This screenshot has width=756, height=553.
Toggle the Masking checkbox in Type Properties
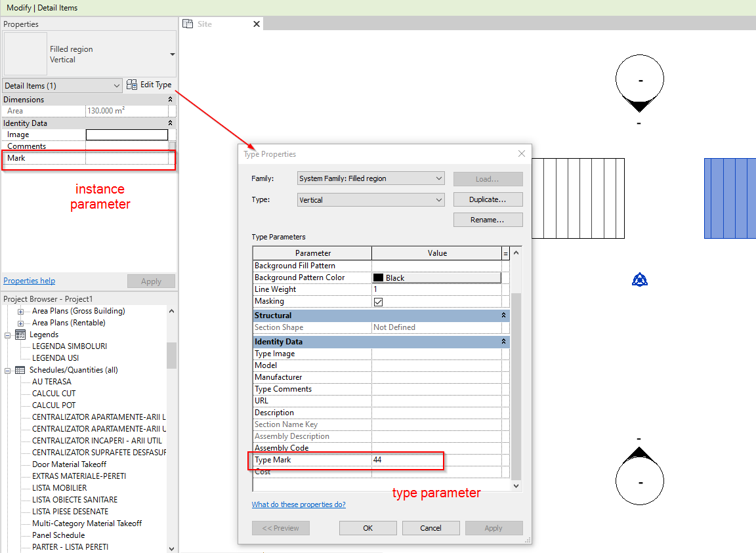tap(379, 300)
